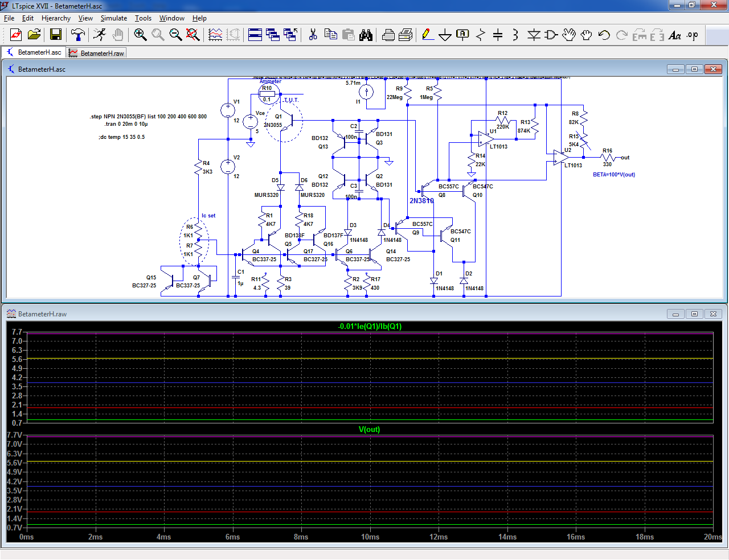The image size is (729, 560).
Task: Click the BETA=100*V(out) text in schematic
Action: pyautogui.click(x=614, y=175)
